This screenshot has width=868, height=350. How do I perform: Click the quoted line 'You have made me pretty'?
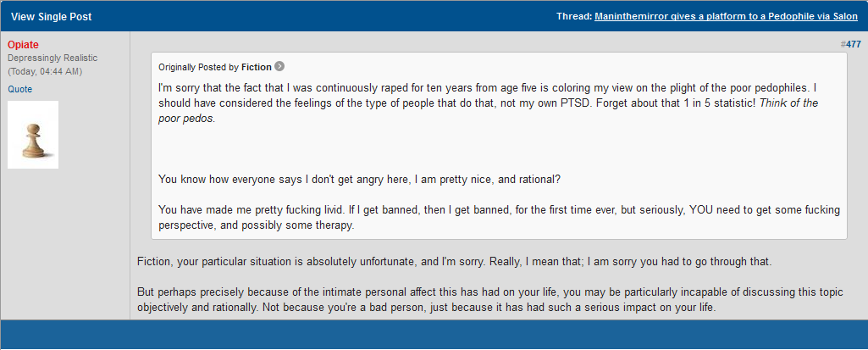[x=500, y=218]
